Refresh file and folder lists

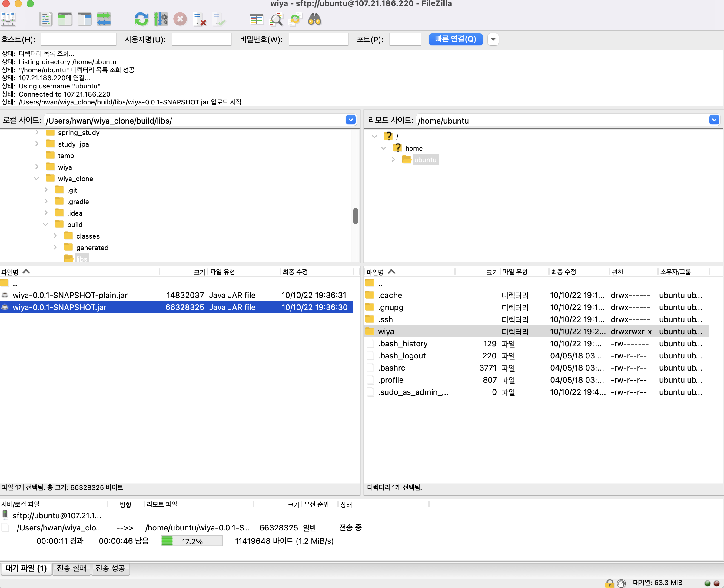coord(141,19)
